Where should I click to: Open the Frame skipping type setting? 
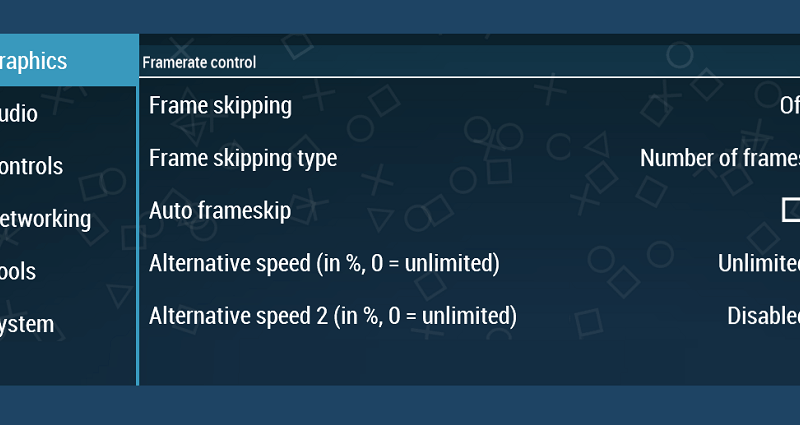tap(469, 158)
